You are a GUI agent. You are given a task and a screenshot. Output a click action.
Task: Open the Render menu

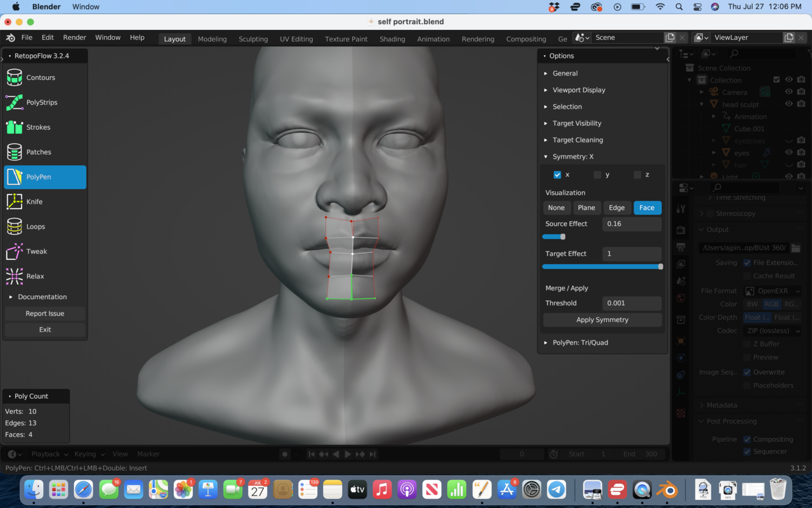[74, 37]
